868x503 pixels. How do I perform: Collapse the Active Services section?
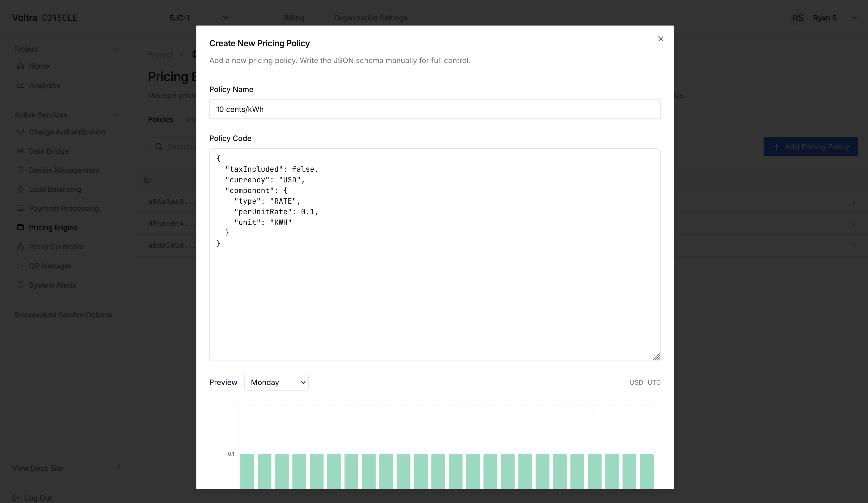pyautogui.click(x=116, y=115)
